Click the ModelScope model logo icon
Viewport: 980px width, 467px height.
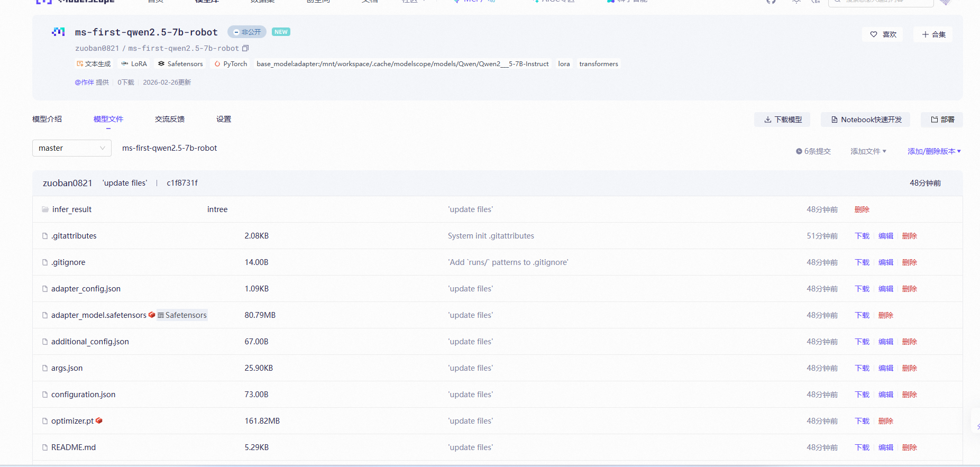[58, 32]
